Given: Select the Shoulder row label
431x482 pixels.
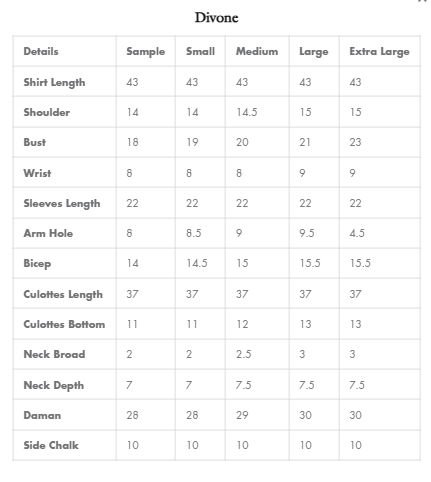Looking at the screenshot, I should click(47, 112).
